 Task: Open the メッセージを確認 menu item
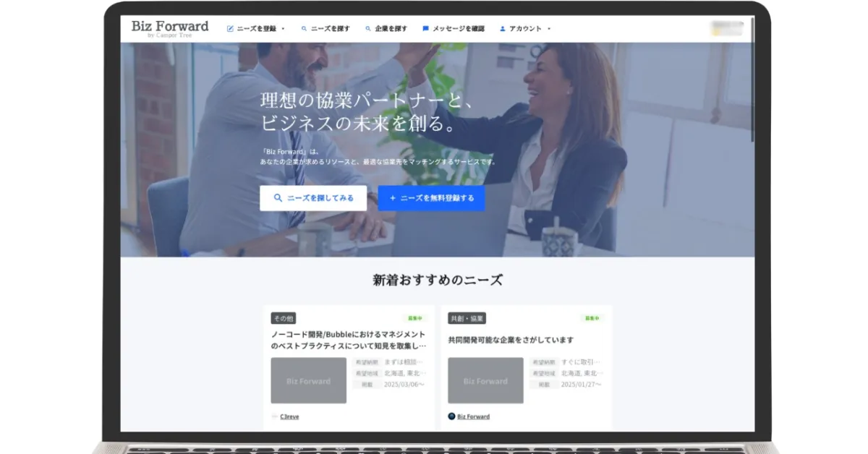pos(458,29)
